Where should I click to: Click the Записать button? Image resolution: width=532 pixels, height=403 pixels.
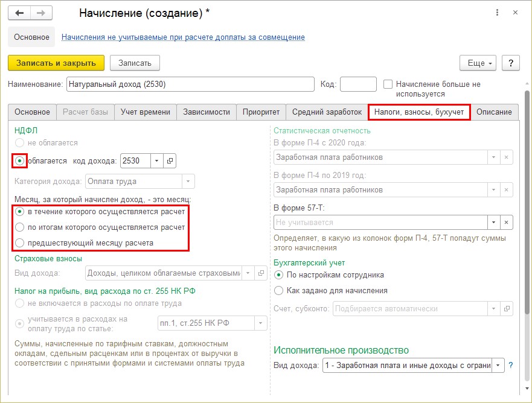tap(135, 63)
